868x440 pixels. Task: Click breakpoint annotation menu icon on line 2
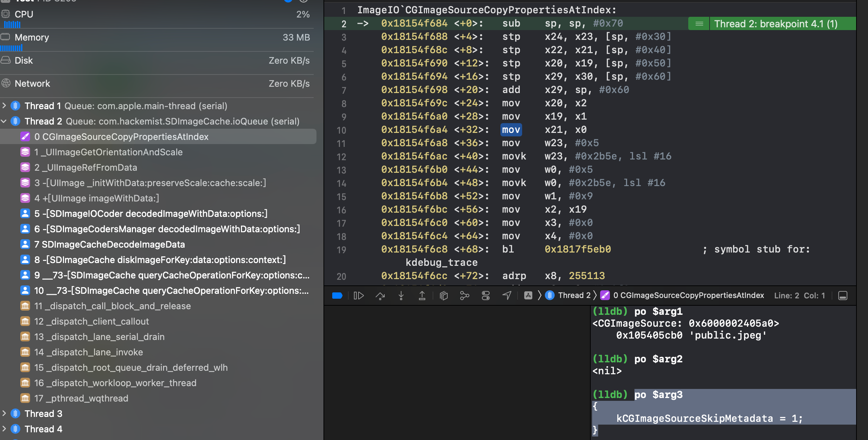[699, 24]
